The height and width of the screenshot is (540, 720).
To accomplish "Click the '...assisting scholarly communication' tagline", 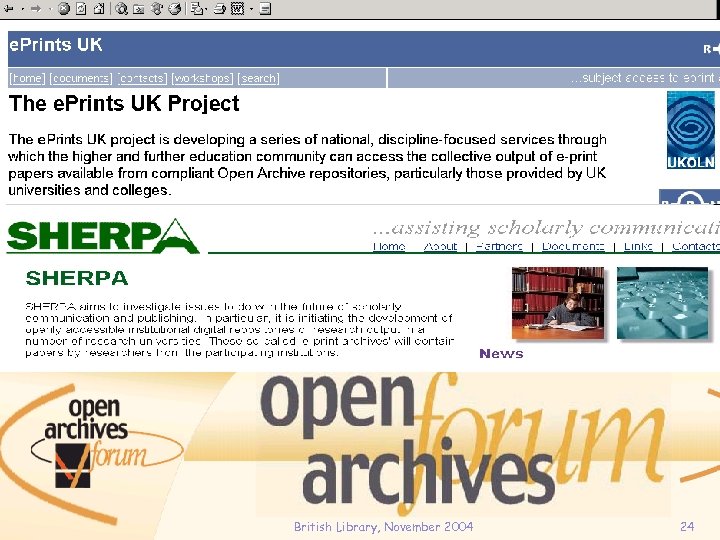I will coord(546,227).
